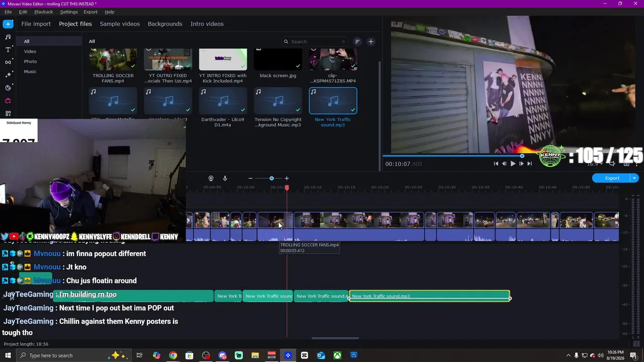
Task: Click the record webcam icon above timeline
Action: coord(211,178)
